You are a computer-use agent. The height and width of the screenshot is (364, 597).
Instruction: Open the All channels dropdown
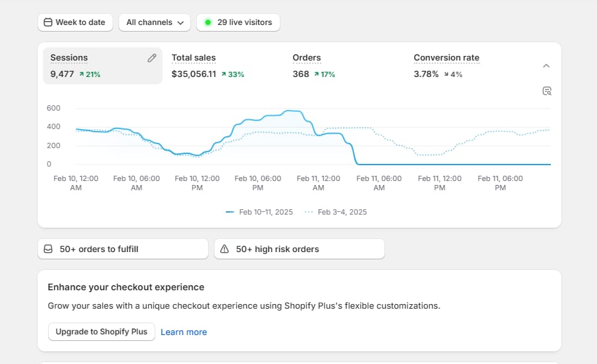coord(154,22)
